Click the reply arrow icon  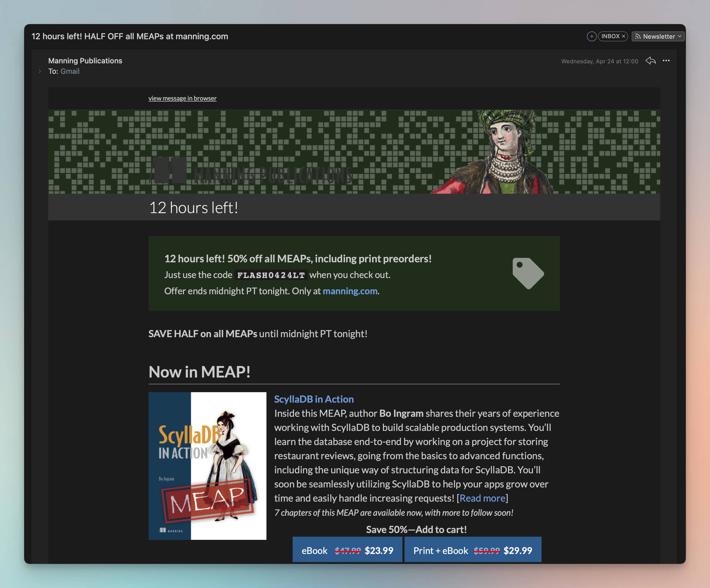click(x=651, y=61)
